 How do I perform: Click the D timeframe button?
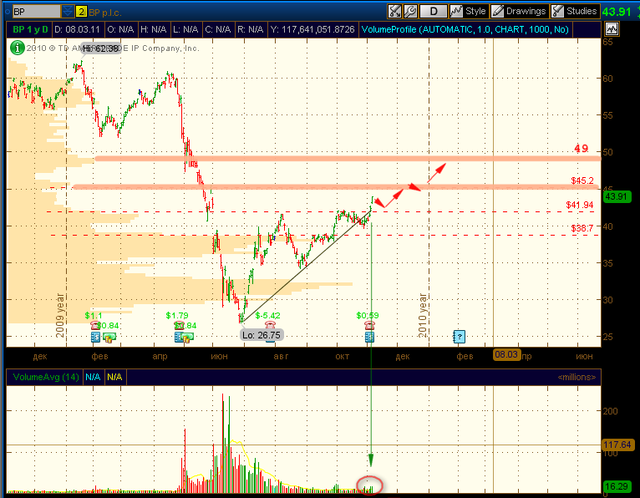pos(433,11)
